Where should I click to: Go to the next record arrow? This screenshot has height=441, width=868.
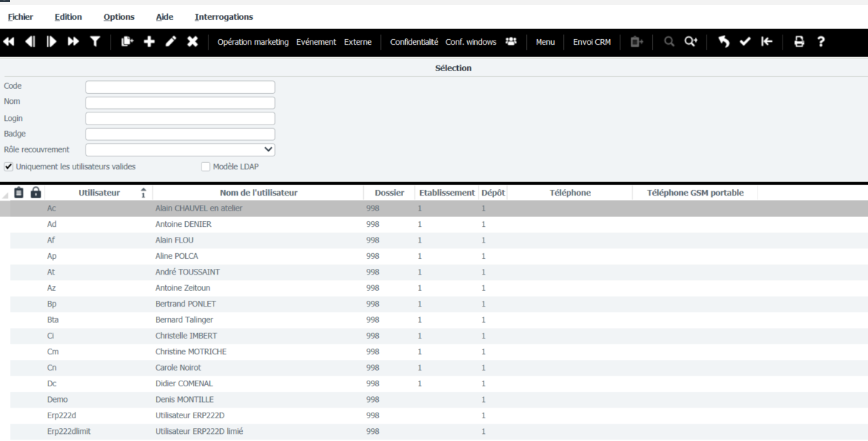pos(51,42)
